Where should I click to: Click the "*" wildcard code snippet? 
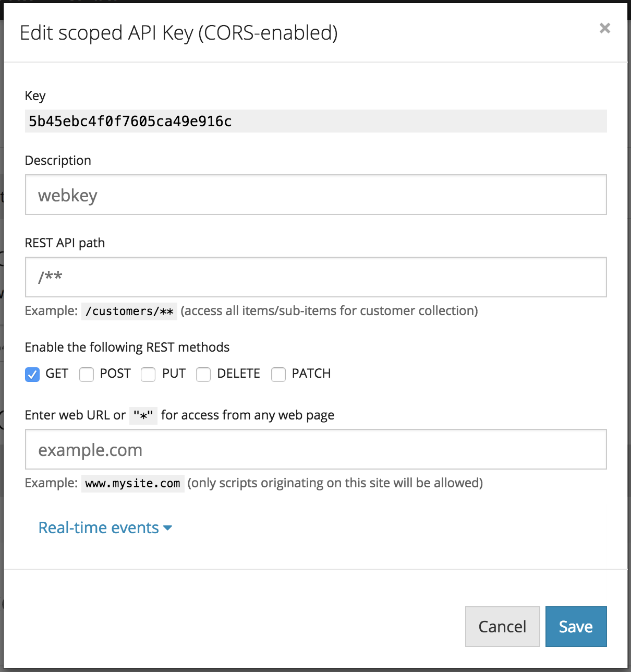[x=143, y=415]
